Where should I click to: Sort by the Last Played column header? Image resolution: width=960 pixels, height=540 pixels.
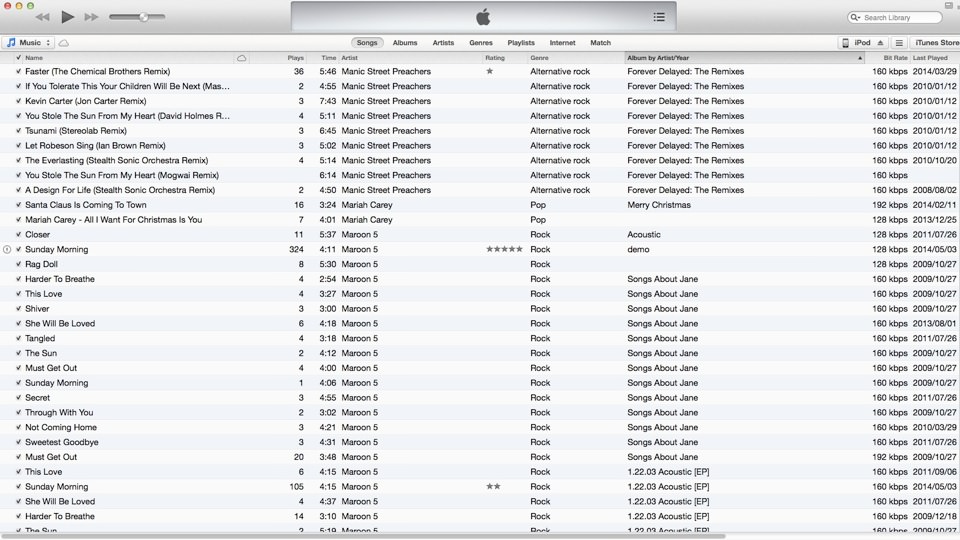(930, 58)
